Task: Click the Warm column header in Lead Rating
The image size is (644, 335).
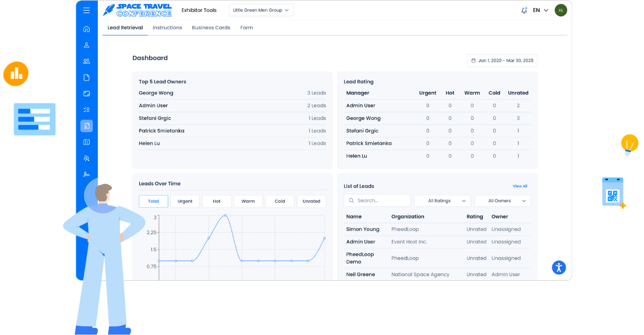Action: 472,93
